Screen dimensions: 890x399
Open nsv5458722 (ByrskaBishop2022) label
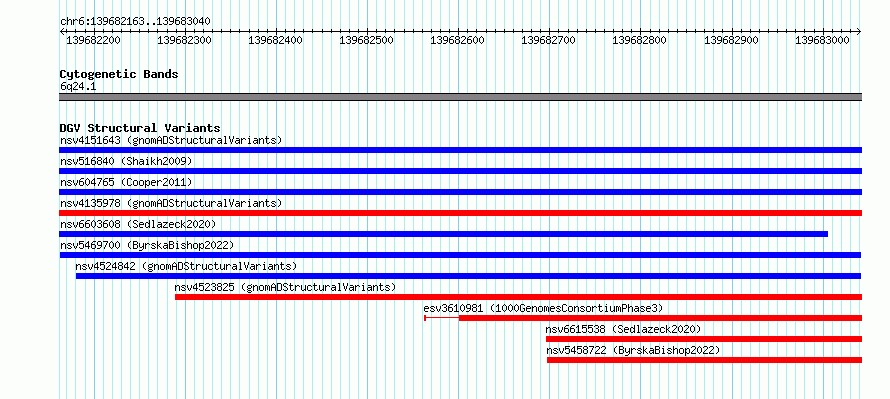(633, 350)
